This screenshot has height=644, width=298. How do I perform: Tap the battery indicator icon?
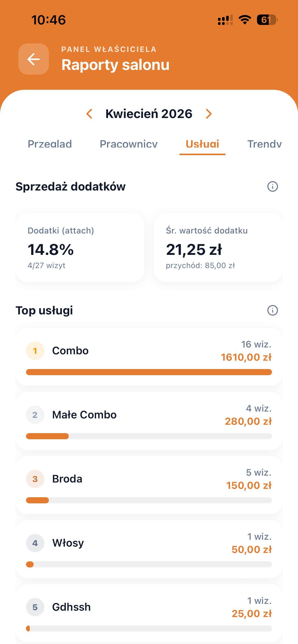pos(267,20)
